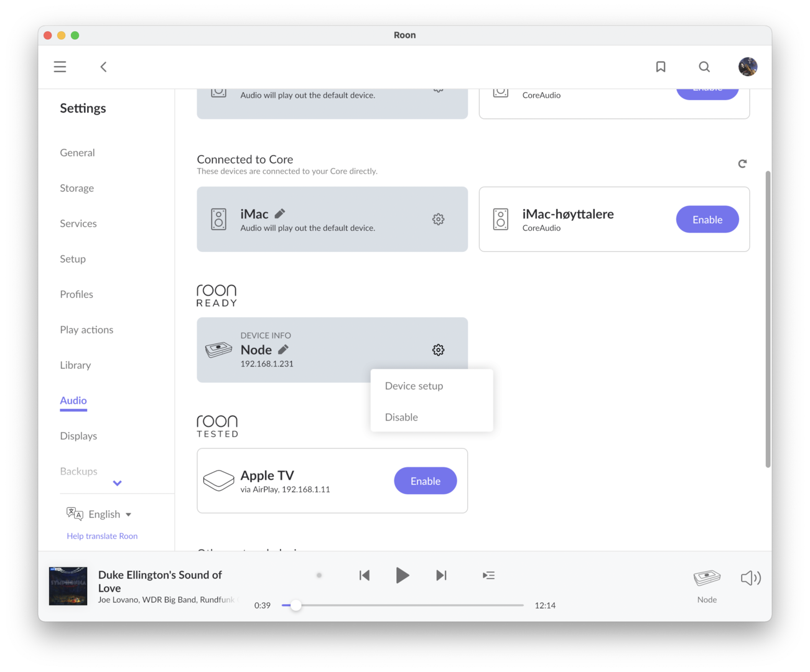Viewport: 810px width, 672px height.
Task: Click the signal path dot indicator
Action: (319, 576)
